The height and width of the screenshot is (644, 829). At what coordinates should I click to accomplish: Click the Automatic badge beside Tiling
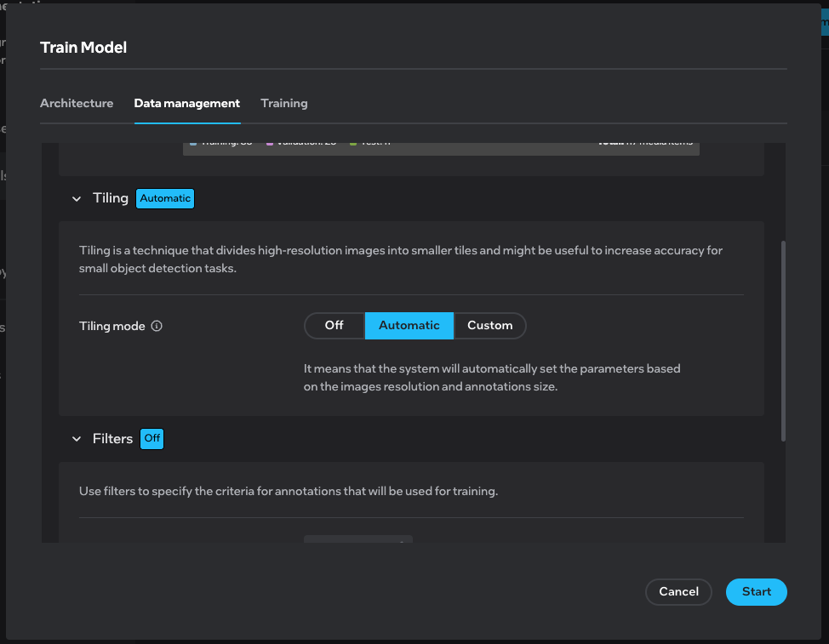(x=165, y=199)
